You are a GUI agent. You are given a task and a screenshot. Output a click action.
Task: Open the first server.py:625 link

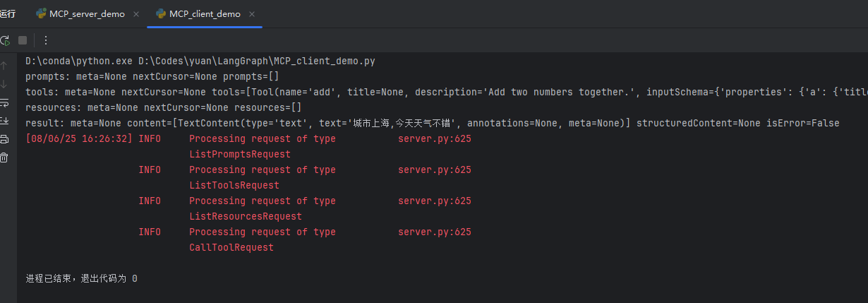pos(434,139)
